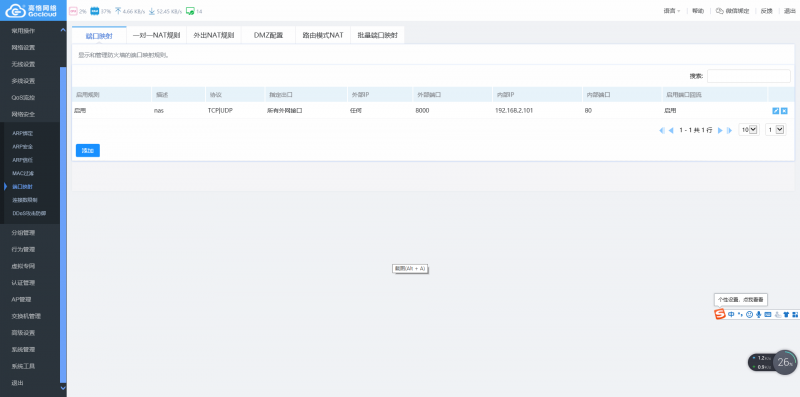This screenshot has height=397, width=800.
Task: Click the blue 添加 add button
Action: point(88,151)
